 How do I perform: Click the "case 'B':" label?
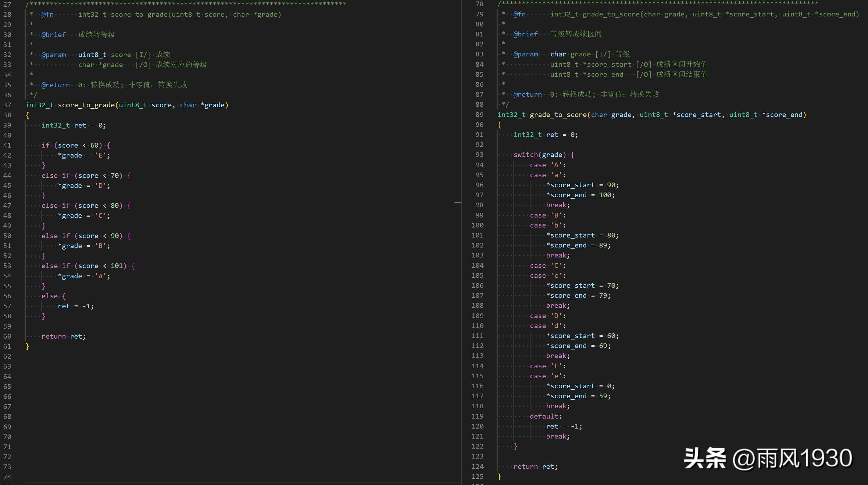tap(548, 215)
